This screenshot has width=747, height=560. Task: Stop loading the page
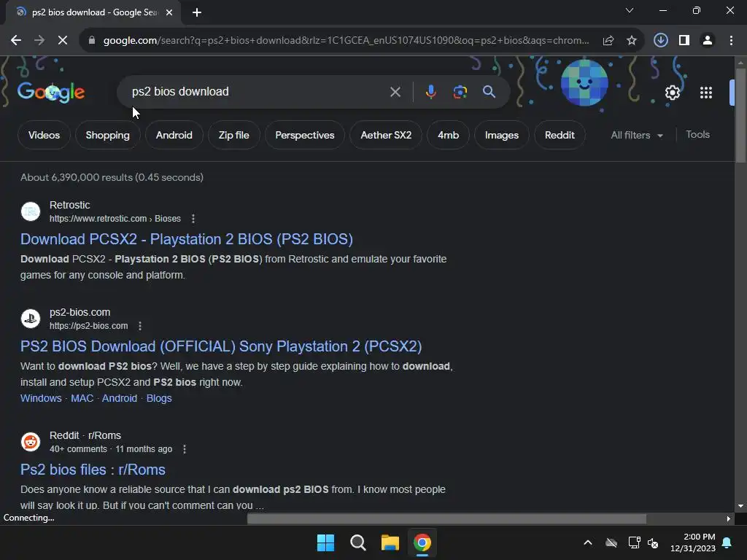pos(63,41)
